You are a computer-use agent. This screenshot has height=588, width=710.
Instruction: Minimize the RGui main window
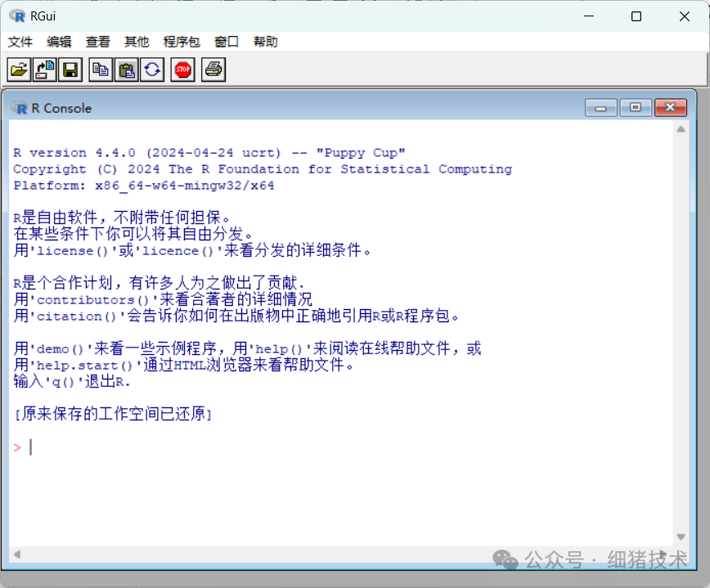(x=589, y=16)
